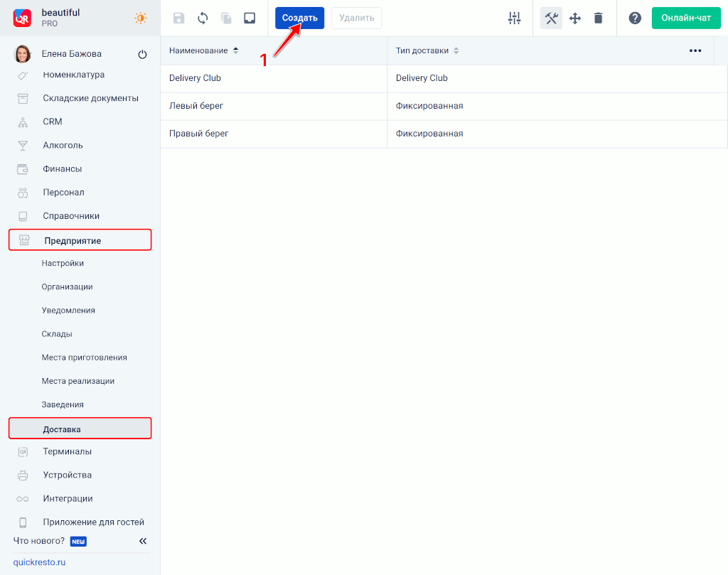Open the filter sliders icon
The width and height of the screenshot is (728, 575).
[x=515, y=18]
